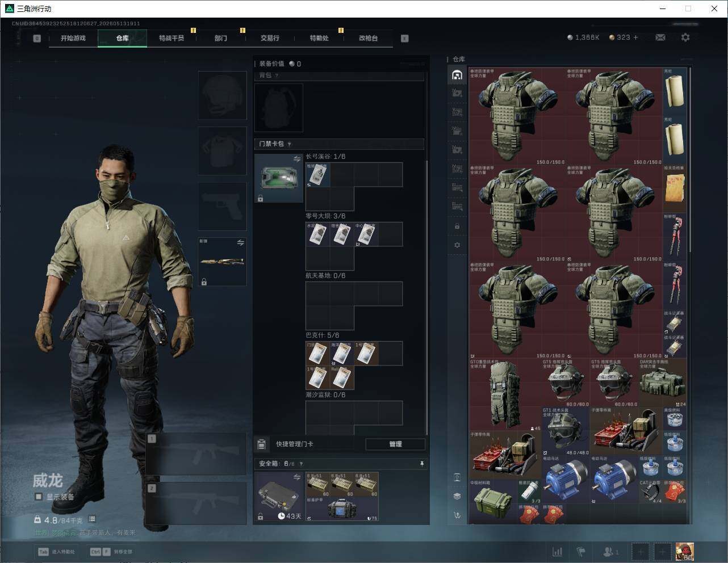Screen dimensions: 728x563
Task: Click the stacked layers icon in warehouse sidebar
Action: 457,496
